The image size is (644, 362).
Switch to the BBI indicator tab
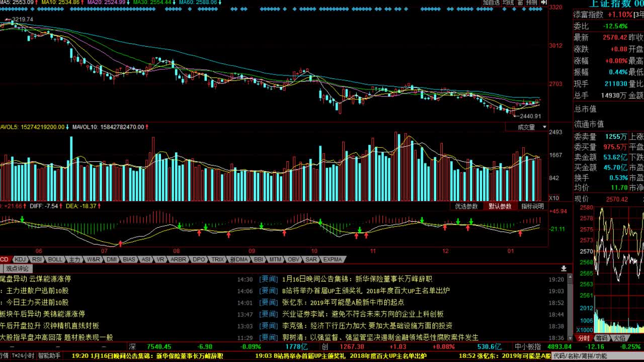pyautogui.click(x=259, y=259)
